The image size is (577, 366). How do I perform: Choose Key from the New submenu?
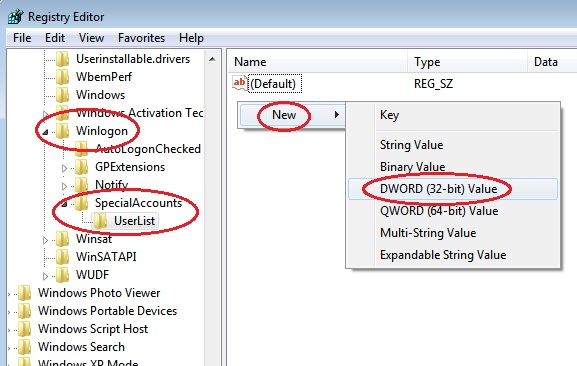coord(453,115)
